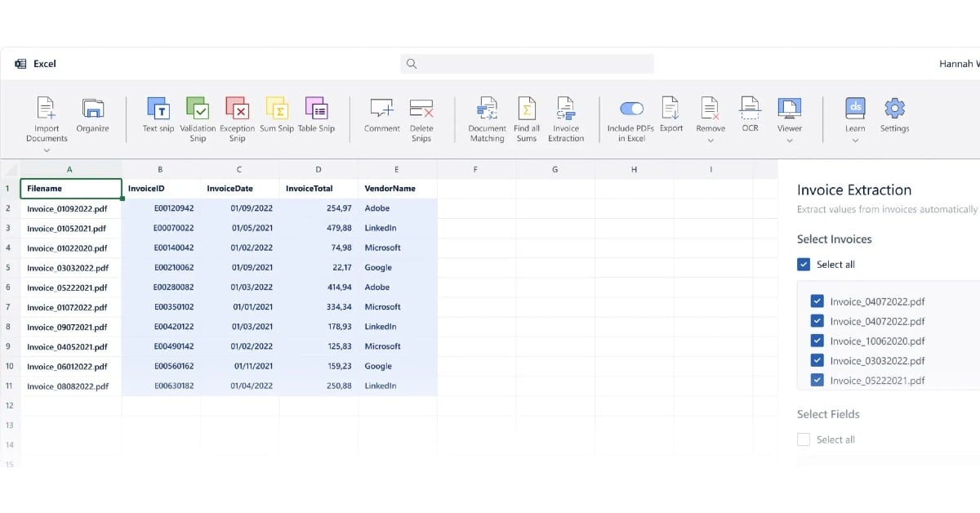Select the Validation Snip tool

tap(198, 109)
